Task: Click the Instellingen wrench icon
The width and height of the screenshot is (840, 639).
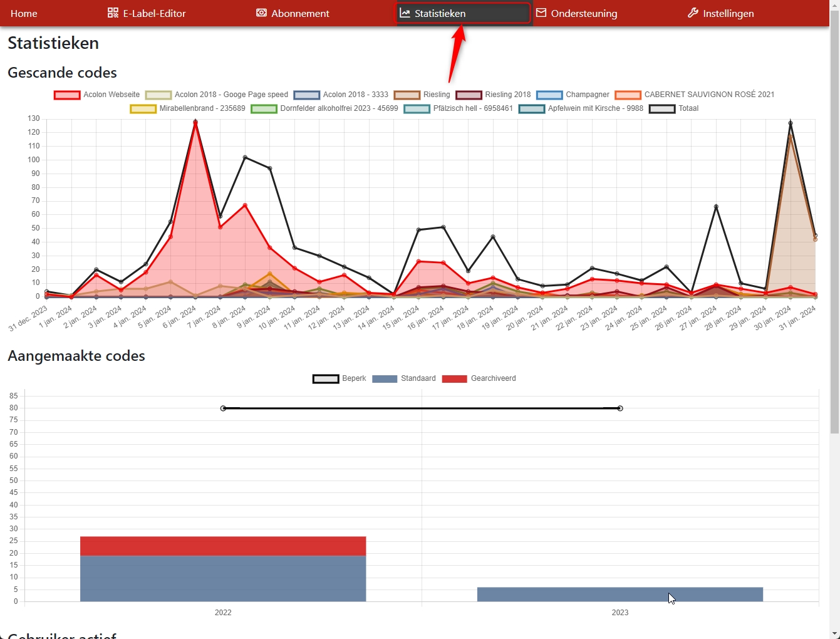Action: click(693, 13)
